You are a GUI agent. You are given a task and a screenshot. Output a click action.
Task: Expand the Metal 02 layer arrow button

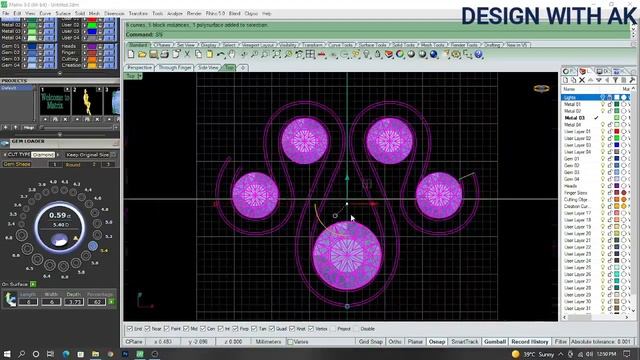24,25
